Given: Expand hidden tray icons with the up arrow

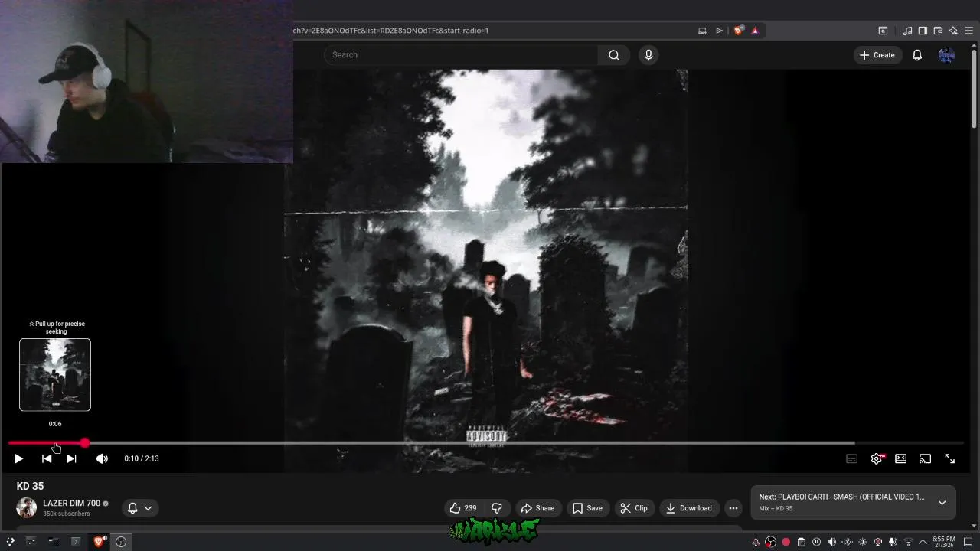Looking at the screenshot, I should [923, 542].
